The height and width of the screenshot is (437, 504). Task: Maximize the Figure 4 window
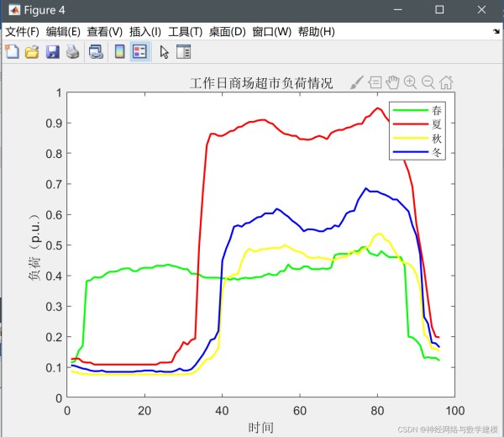[x=439, y=9]
